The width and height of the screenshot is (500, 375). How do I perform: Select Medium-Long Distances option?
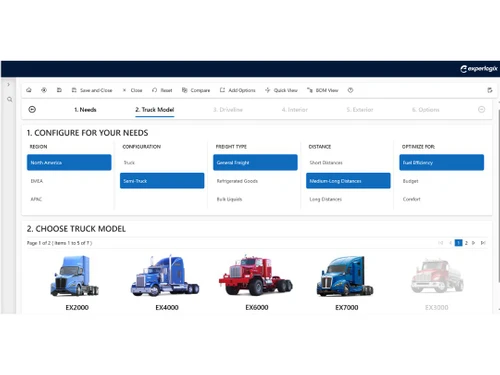click(x=348, y=181)
